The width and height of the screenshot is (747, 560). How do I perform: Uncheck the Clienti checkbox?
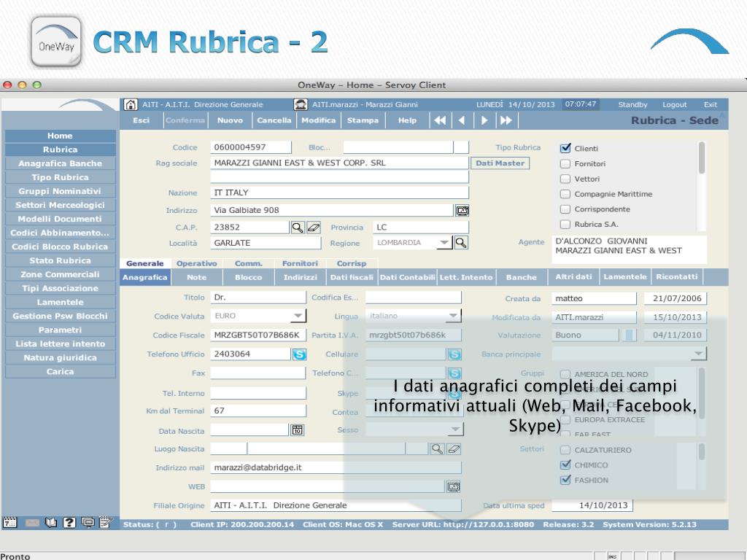pos(565,148)
